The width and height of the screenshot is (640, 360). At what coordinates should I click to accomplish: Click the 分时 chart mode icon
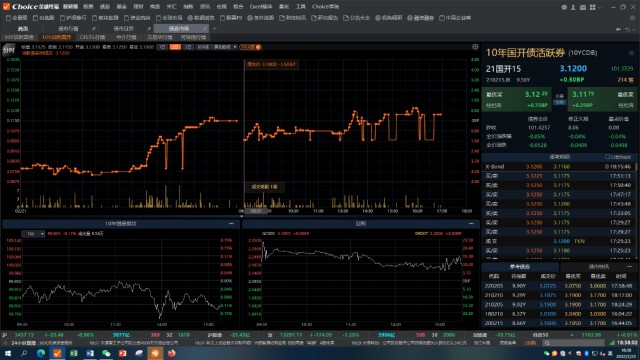click(9, 50)
